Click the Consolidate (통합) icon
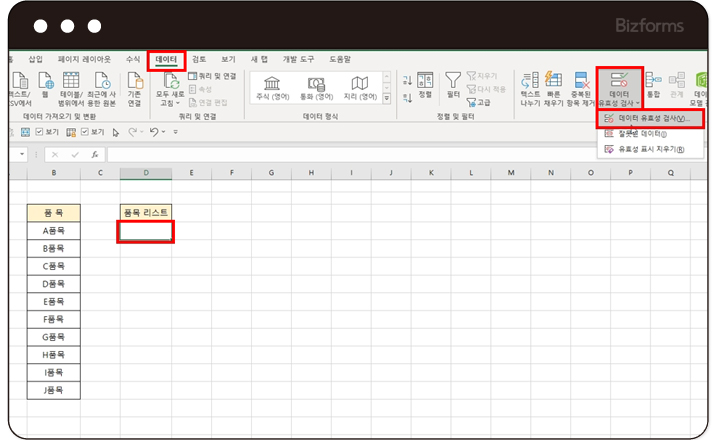 pos(654,84)
